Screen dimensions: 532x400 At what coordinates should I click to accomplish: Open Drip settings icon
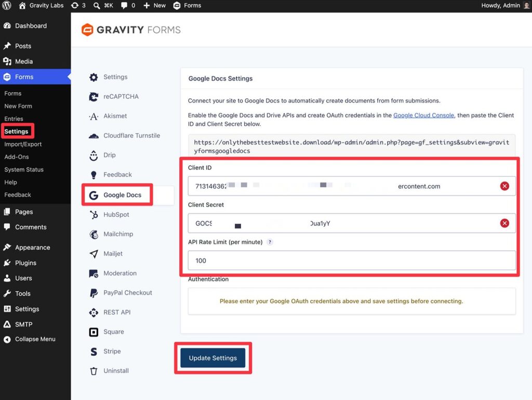click(x=94, y=156)
